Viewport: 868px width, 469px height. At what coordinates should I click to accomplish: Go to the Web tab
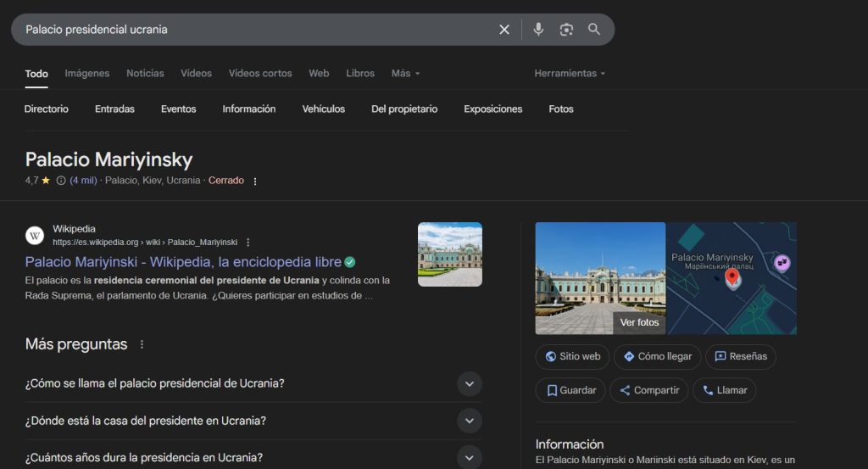pyautogui.click(x=319, y=73)
